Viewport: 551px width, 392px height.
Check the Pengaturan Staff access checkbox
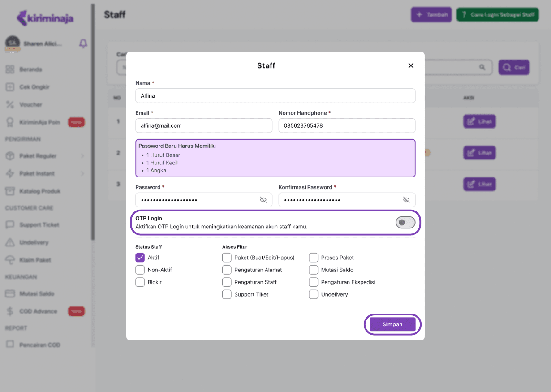click(227, 282)
